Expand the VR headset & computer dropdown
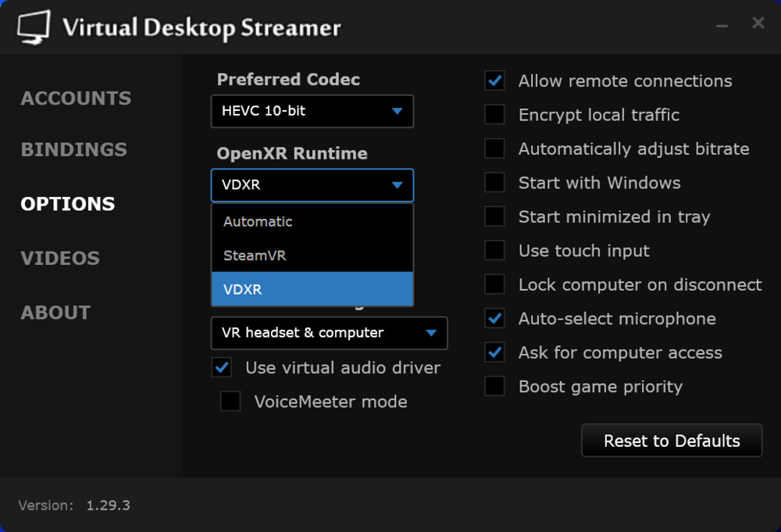The width and height of the screenshot is (781, 532). tap(329, 333)
